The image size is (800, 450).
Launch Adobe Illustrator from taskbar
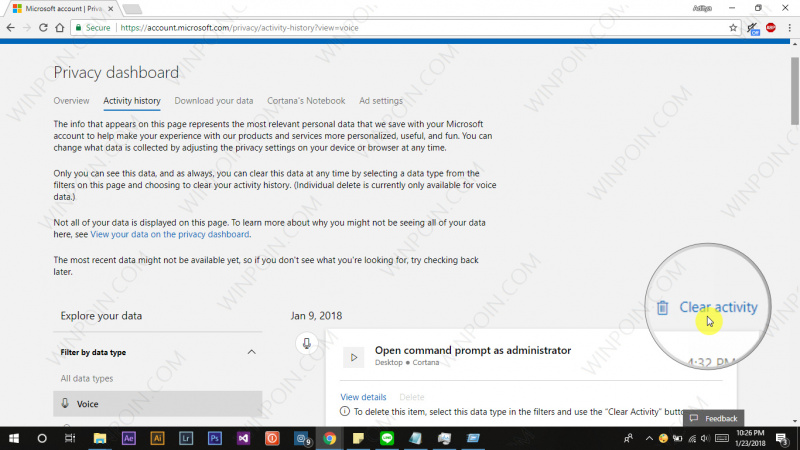tap(157, 438)
